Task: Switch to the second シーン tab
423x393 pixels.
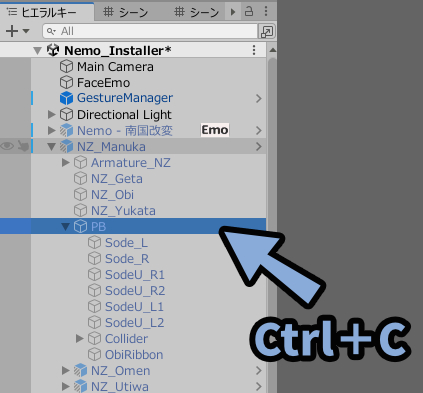Action: 197,12
